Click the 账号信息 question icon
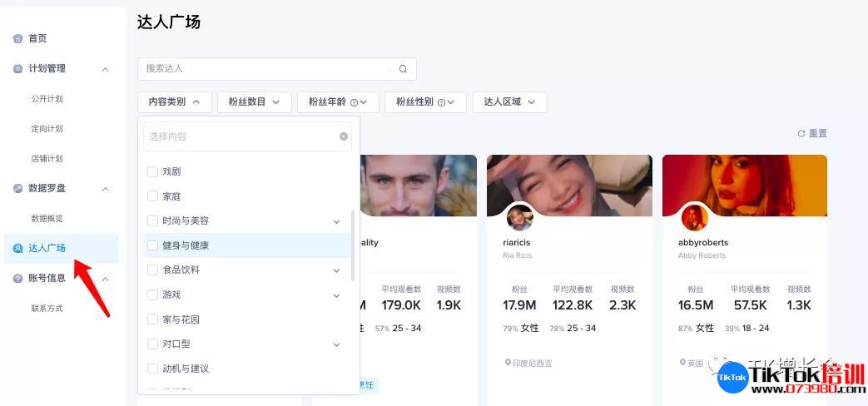Screen dimensions: 868x406 pos(17,278)
